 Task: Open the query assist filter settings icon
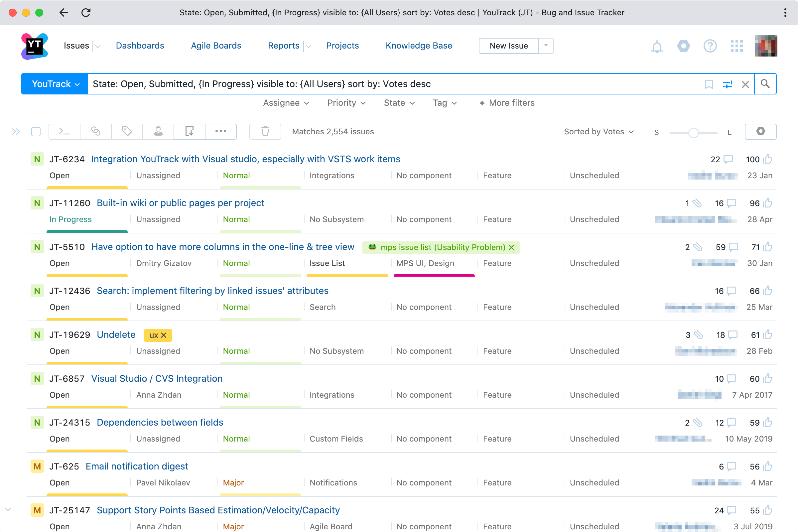coord(727,84)
